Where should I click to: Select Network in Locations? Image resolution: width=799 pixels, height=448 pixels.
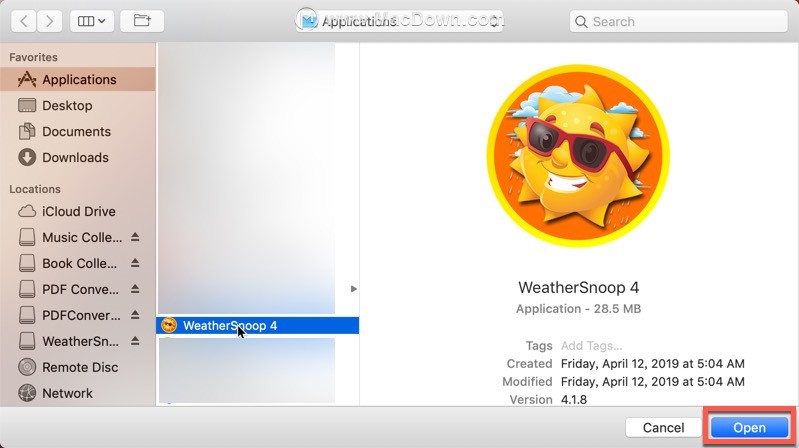point(77,393)
